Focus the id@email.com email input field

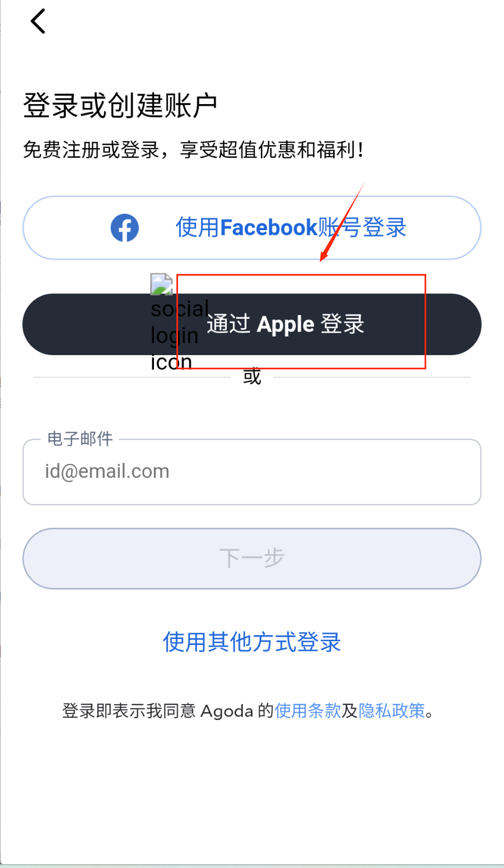(252, 472)
